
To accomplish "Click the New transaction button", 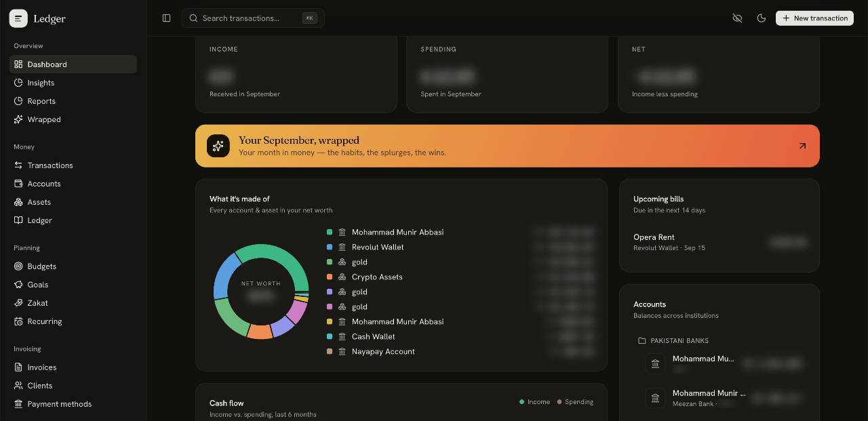I will pos(814,18).
